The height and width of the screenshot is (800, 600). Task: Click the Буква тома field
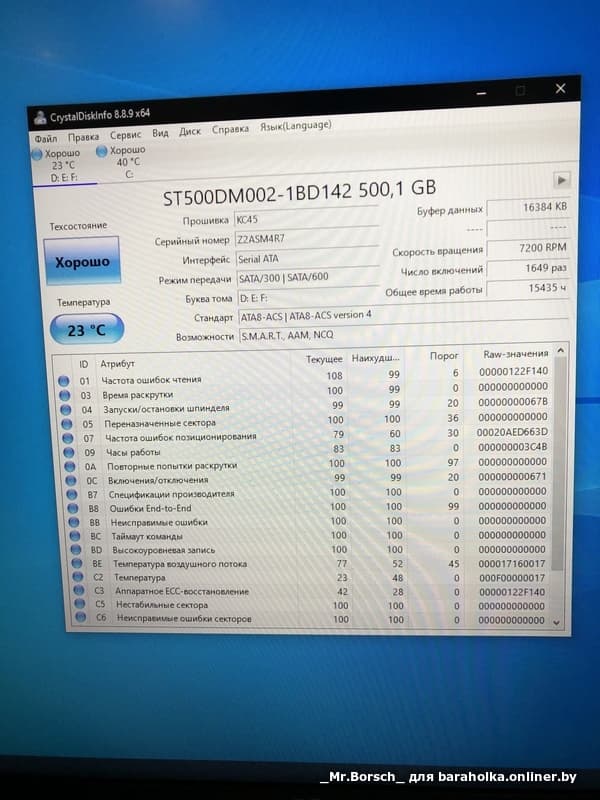point(308,296)
